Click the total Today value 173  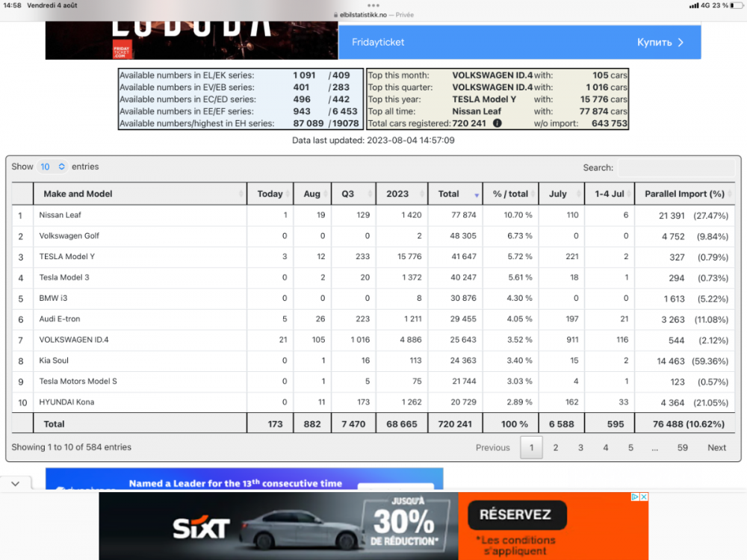(x=275, y=424)
